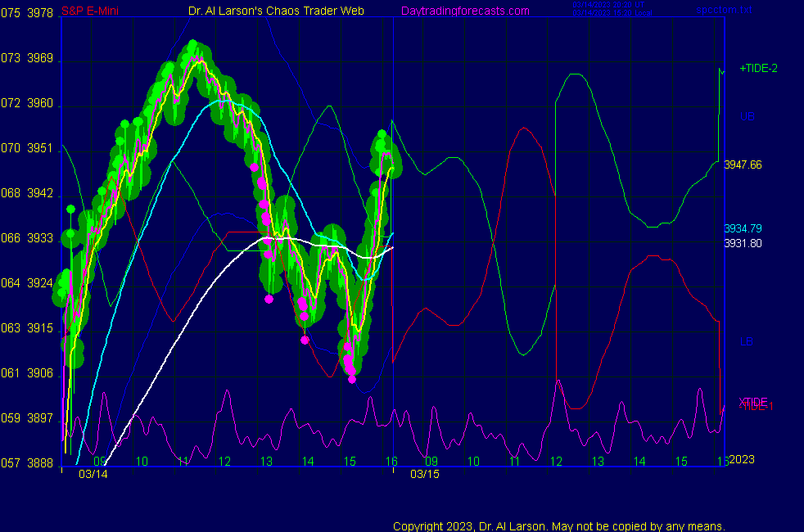Click the 3931.80 white price value

tap(743, 243)
